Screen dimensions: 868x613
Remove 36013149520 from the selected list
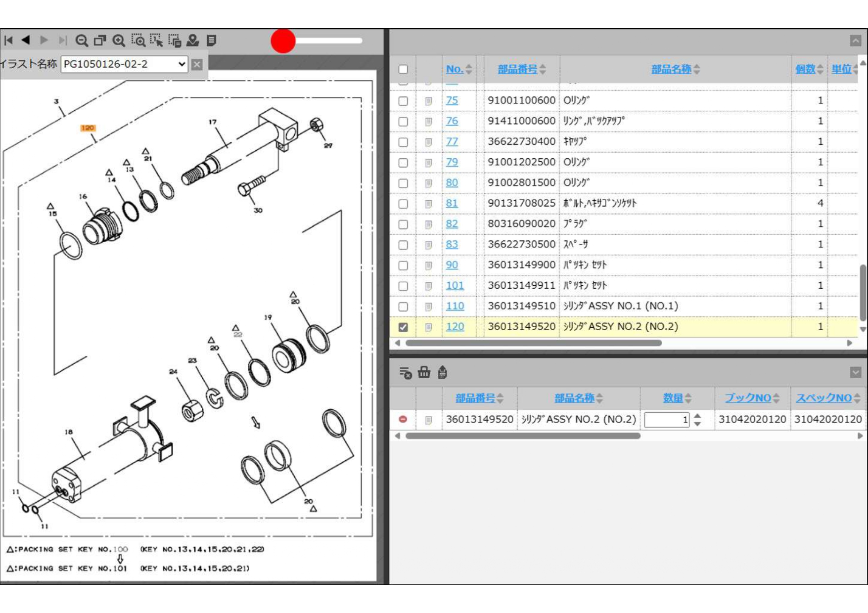pos(403,419)
